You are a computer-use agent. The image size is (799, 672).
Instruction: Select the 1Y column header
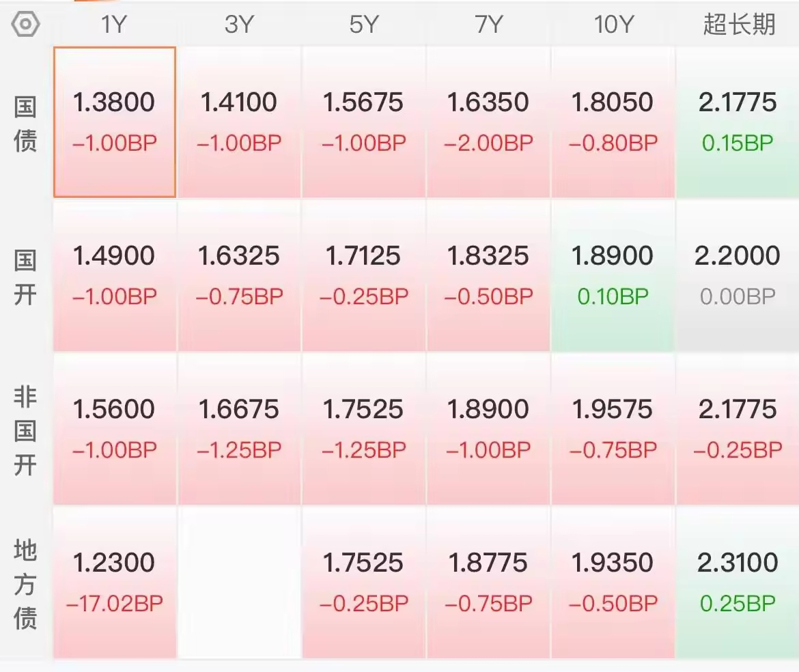coord(114,25)
